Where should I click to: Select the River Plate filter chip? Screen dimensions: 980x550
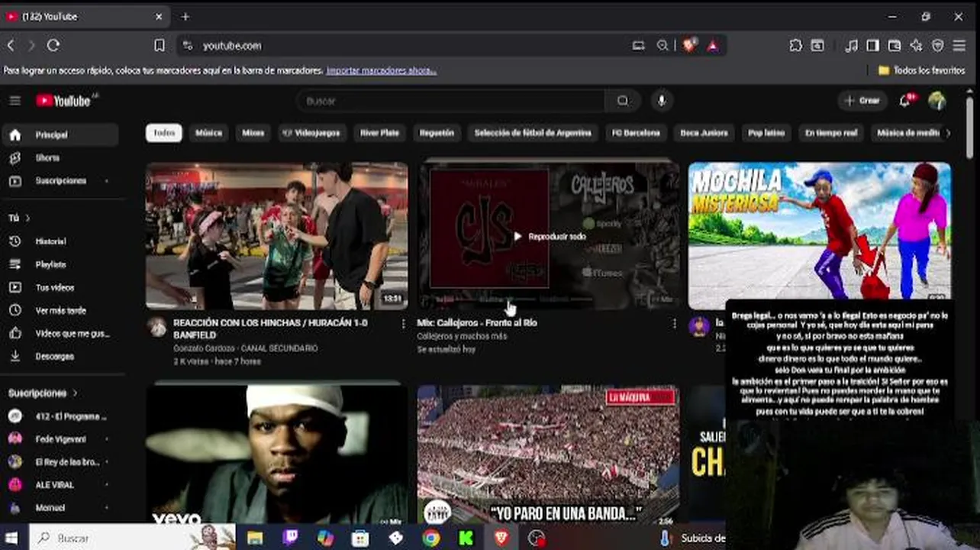click(379, 133)
